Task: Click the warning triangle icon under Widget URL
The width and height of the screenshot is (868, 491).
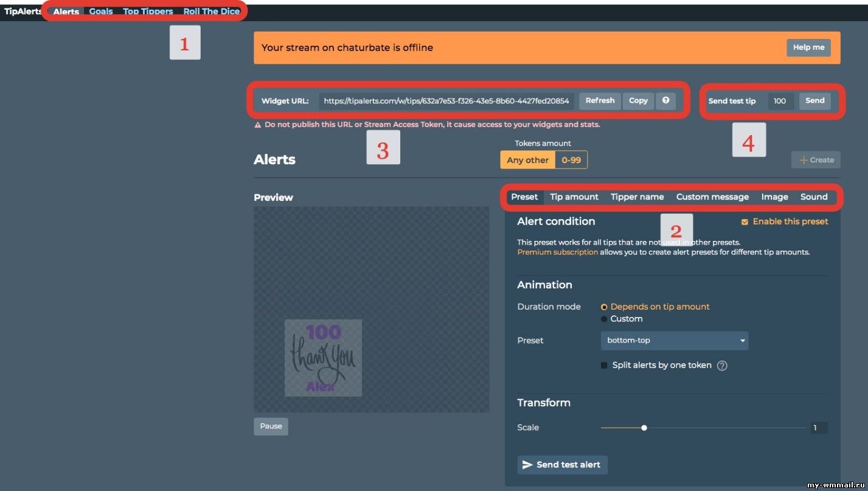Action: [258, 125]
